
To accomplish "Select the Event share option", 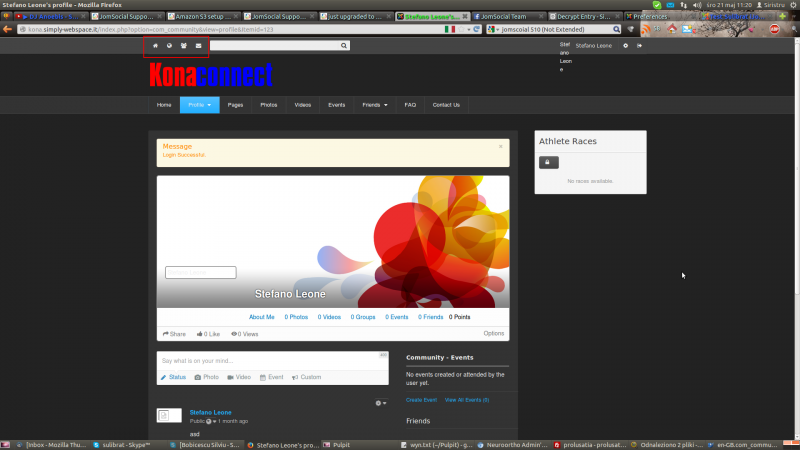I will point(271,377).
